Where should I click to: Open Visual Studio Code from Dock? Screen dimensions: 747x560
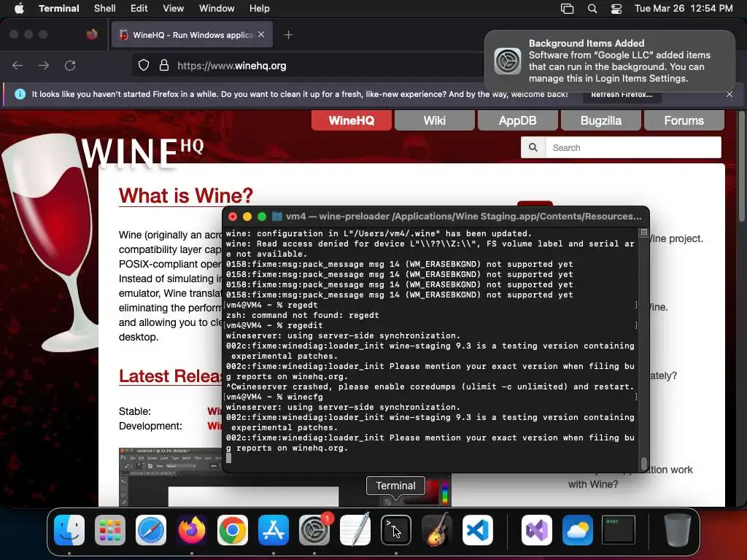477,529
